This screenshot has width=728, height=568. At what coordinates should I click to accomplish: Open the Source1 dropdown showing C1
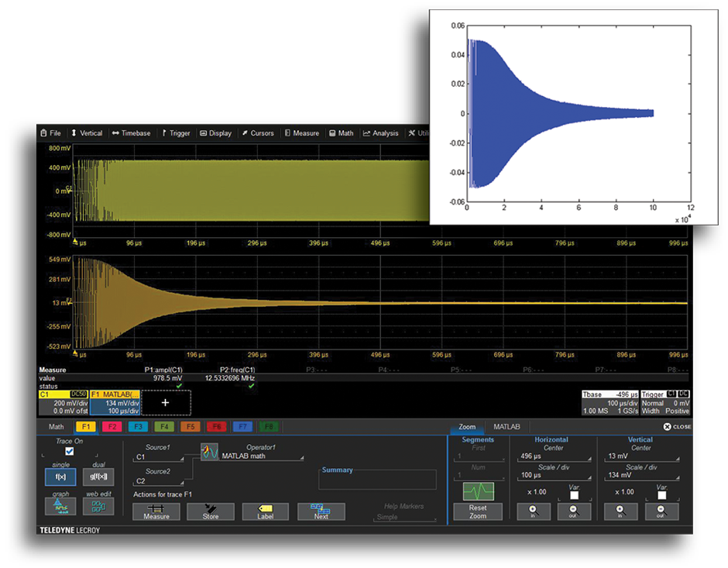pos(160,457)
